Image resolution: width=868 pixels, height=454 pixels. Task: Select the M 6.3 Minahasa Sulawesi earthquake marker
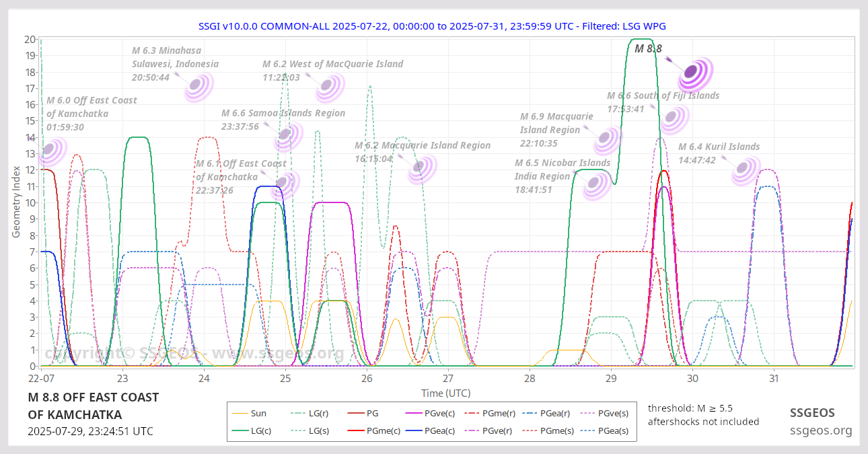198,87
